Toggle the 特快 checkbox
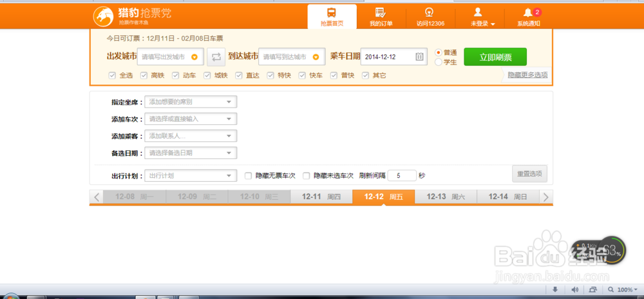 [270, 75]
